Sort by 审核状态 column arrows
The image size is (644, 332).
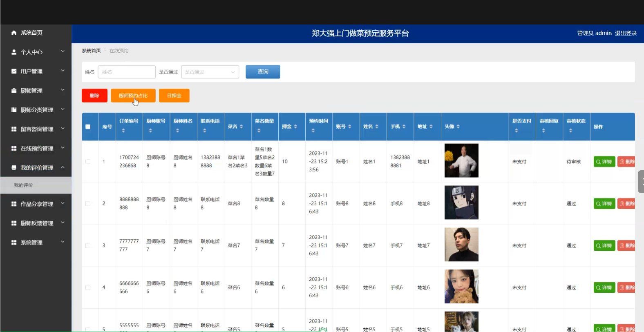[570, 130]
